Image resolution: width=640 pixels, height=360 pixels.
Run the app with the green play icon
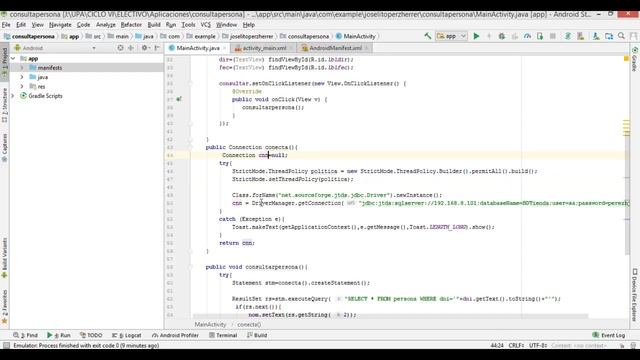pyautogui.click(x=476, y=36)
